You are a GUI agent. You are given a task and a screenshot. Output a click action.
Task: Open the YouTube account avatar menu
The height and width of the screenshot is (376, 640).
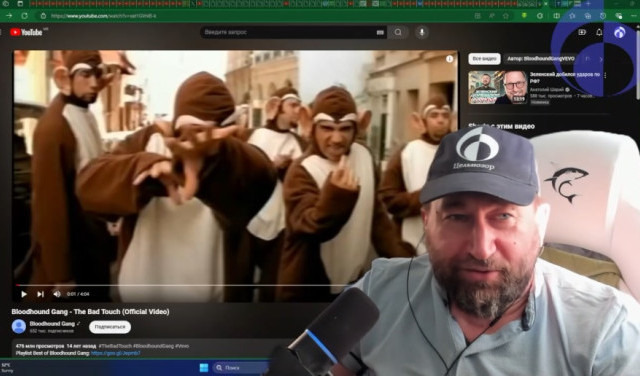[x=620, y=32]
